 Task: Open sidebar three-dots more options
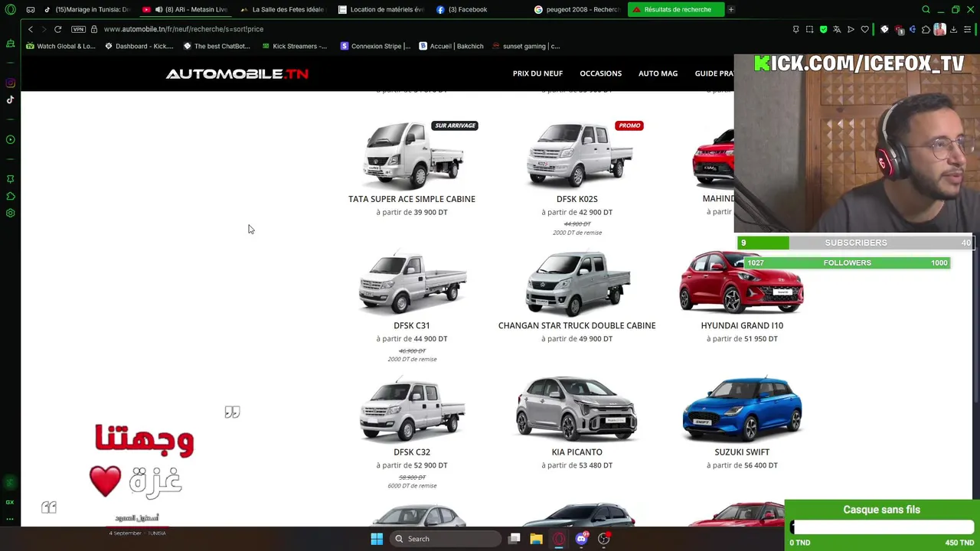click(11, 519)
